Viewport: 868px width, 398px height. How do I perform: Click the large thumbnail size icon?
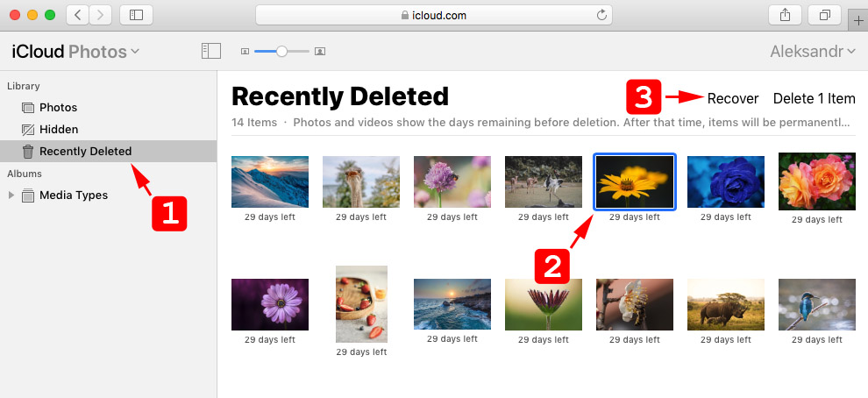pyautogui.click(x=319, y=52)
